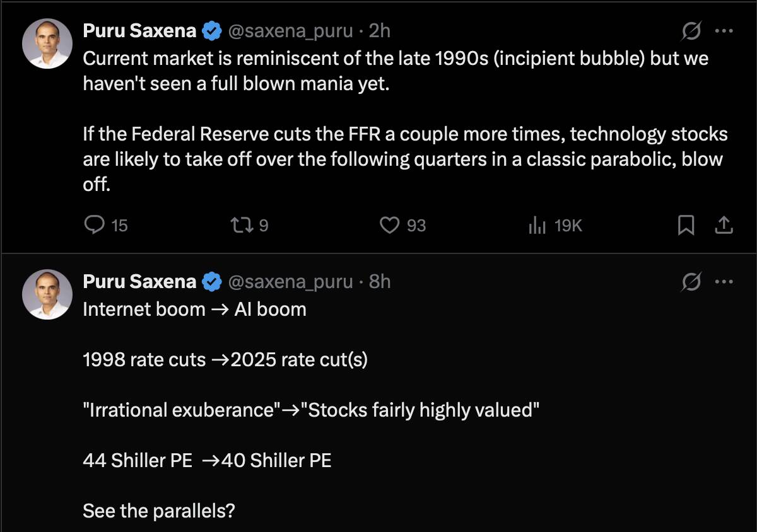Click Puru Saxena name on the 8h tweet
This screenshot has width=757, height=532.
(139, 281)
